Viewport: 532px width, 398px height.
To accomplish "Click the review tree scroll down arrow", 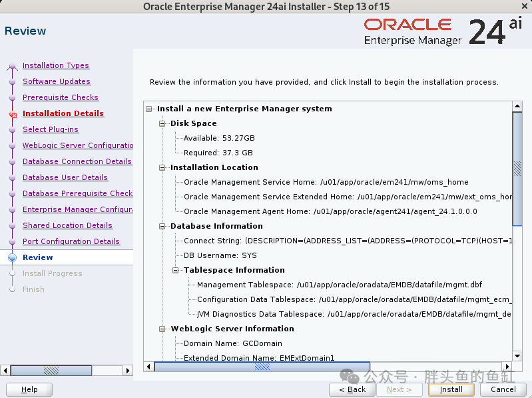I will click(517, 356).
